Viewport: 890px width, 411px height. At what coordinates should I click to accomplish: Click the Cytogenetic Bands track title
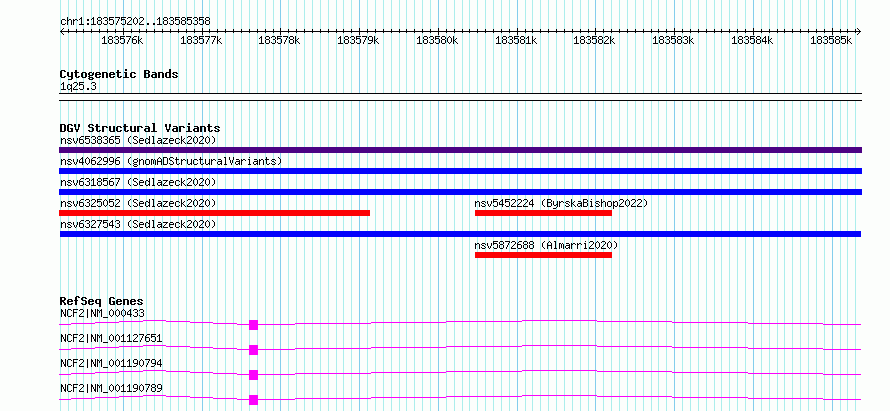(x=119, y=74)
